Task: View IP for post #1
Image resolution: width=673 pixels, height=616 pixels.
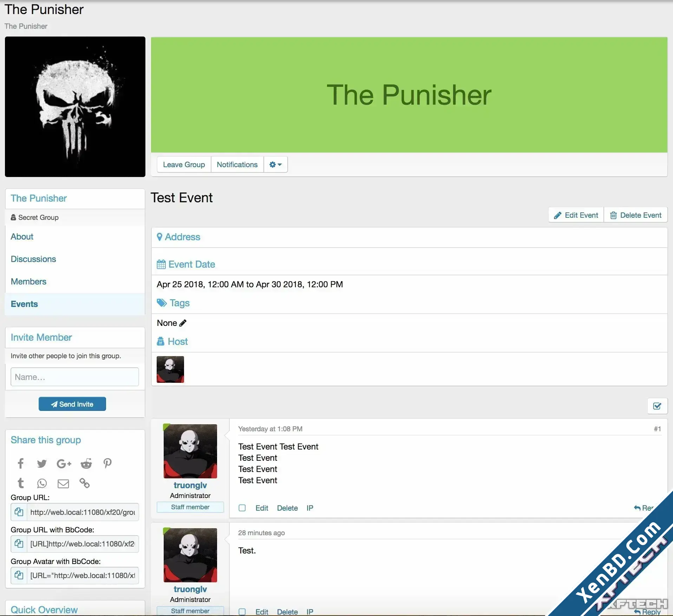Action: pos(310,508)
